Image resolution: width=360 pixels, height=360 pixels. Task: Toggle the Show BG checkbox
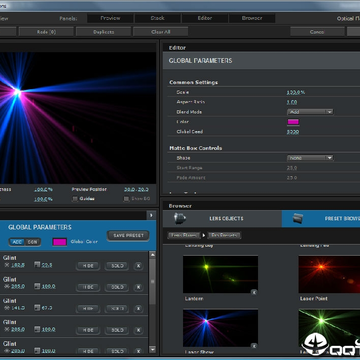click(126, 199)
